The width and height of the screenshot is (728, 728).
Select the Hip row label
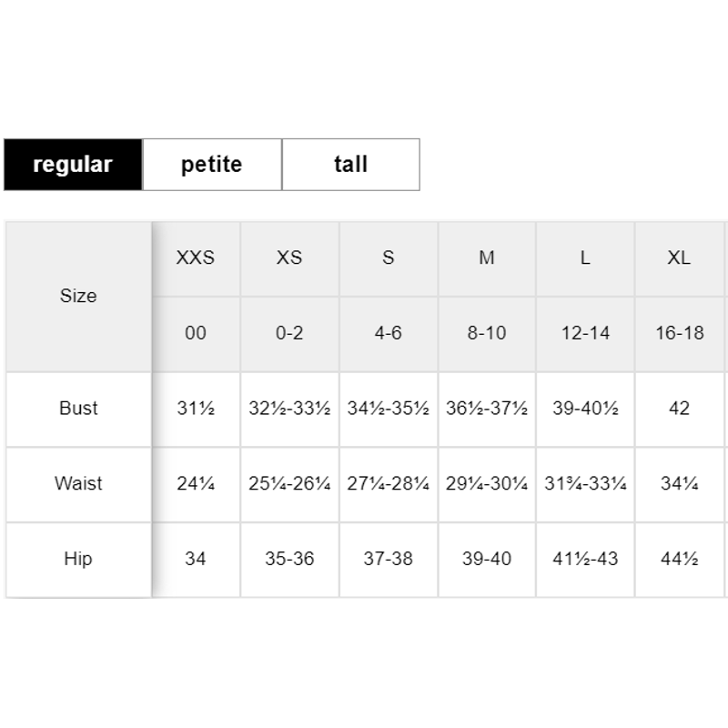tap(78, 560)
